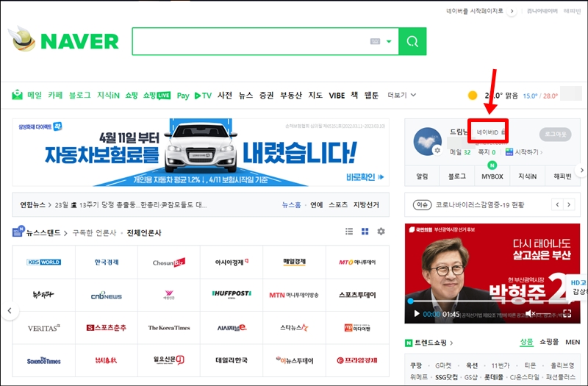Image resolution: width=588 pixels, height=386 pixels.
Task: Open the TV play icon link
Action: click(203, 96)
